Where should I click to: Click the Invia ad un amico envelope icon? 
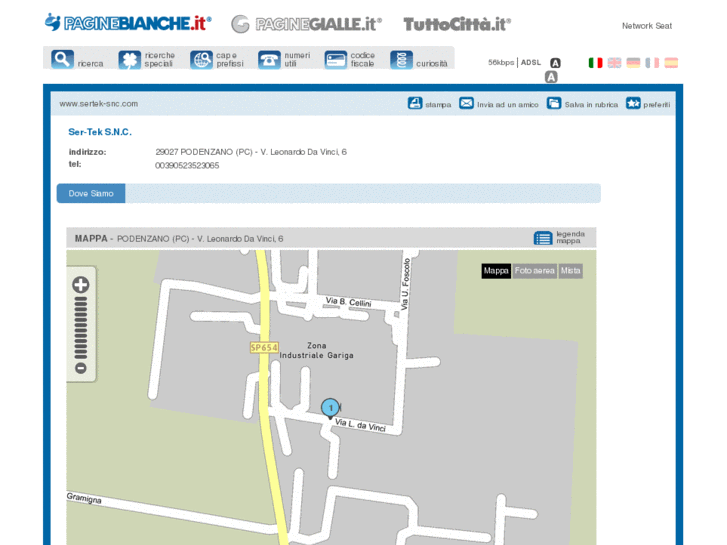[466, 103]
